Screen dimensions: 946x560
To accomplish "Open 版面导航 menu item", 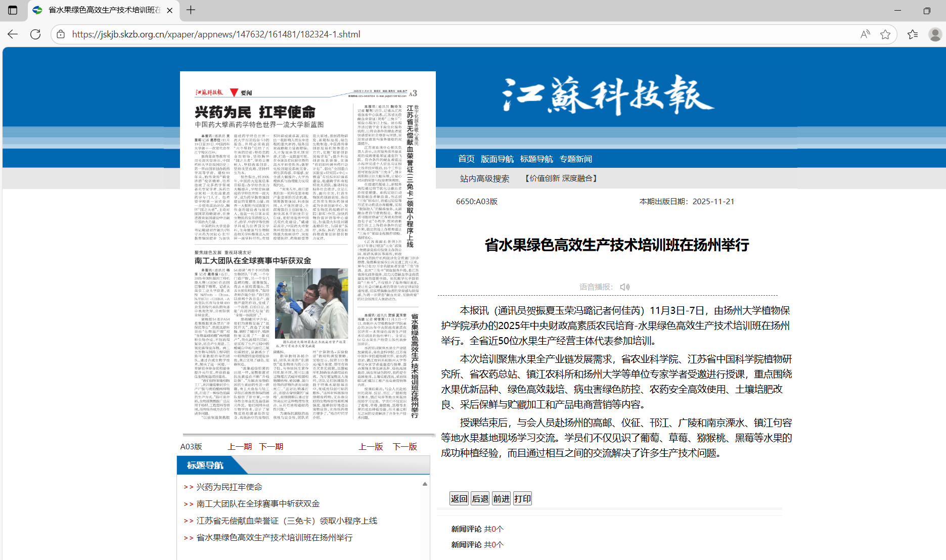I will click(497, 159).
